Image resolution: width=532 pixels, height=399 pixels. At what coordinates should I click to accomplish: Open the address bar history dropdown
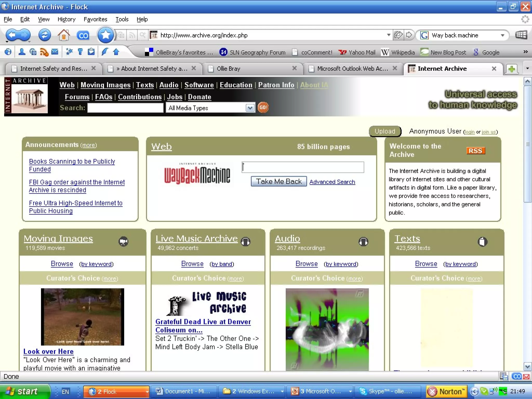388,35
